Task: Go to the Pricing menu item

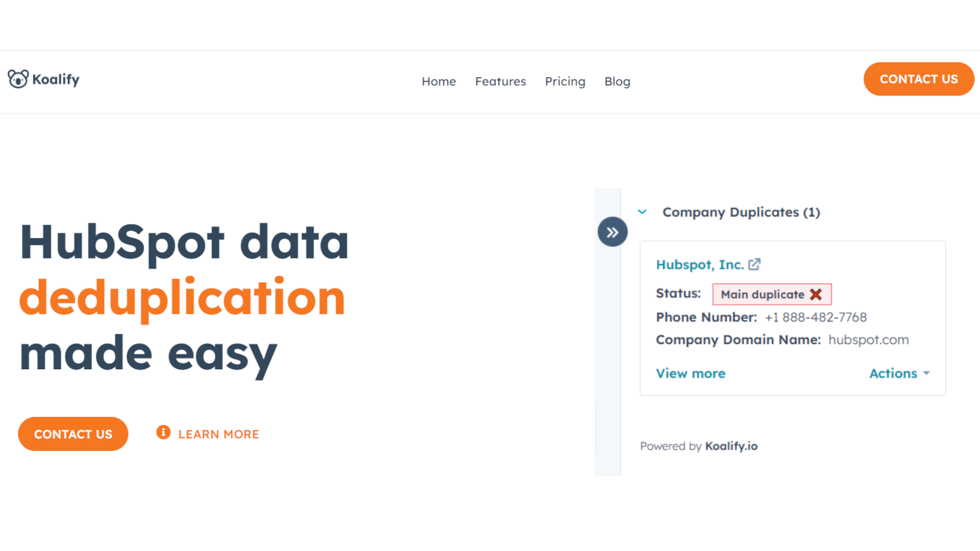Action: click(565, 81)
